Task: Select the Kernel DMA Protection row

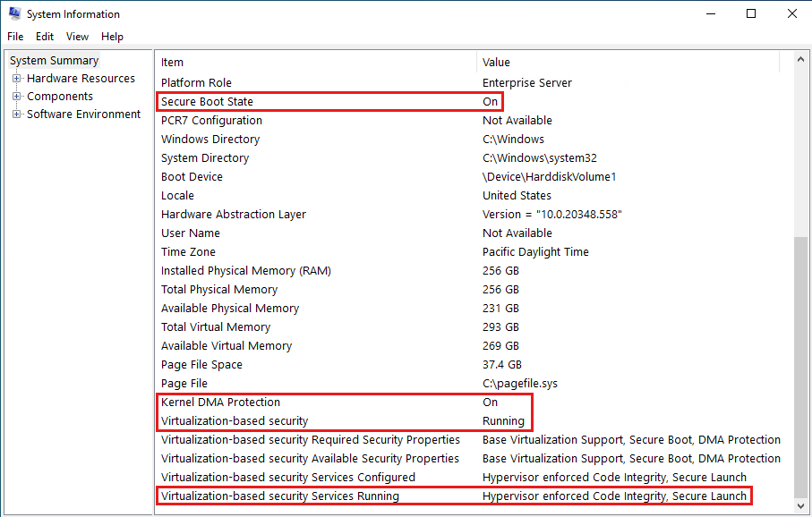Action: 220,403
